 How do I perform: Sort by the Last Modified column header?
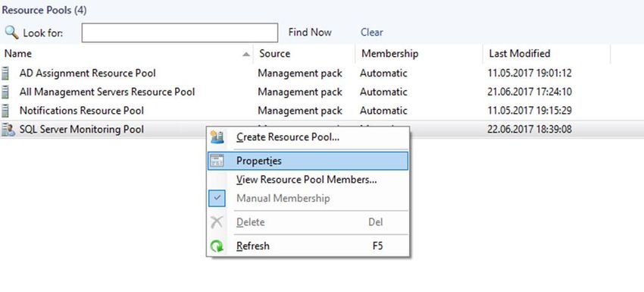pos(519,53)
